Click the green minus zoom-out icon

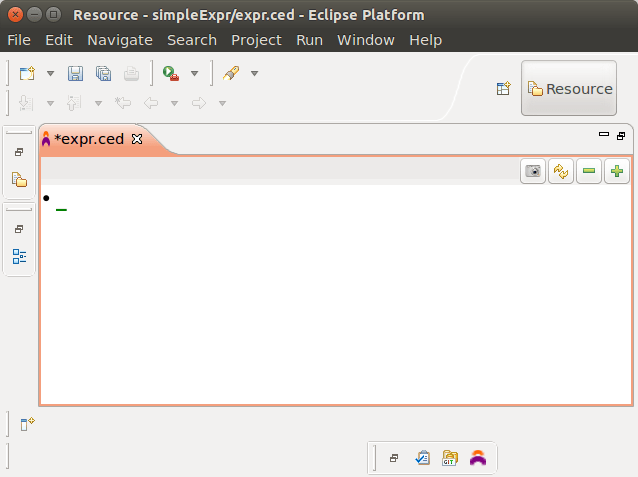589,171
